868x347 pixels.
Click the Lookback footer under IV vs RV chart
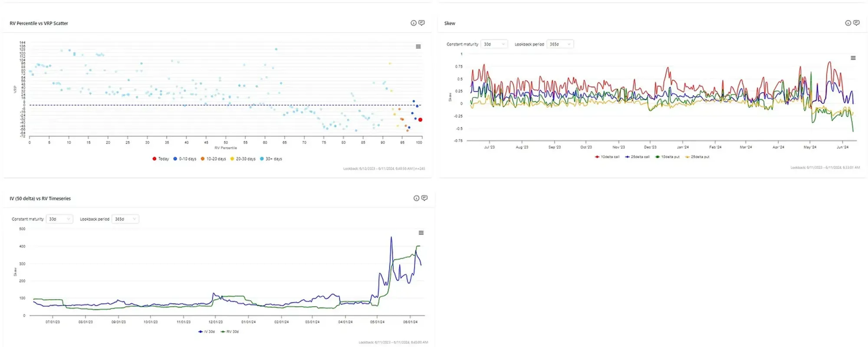pos(393,342)
